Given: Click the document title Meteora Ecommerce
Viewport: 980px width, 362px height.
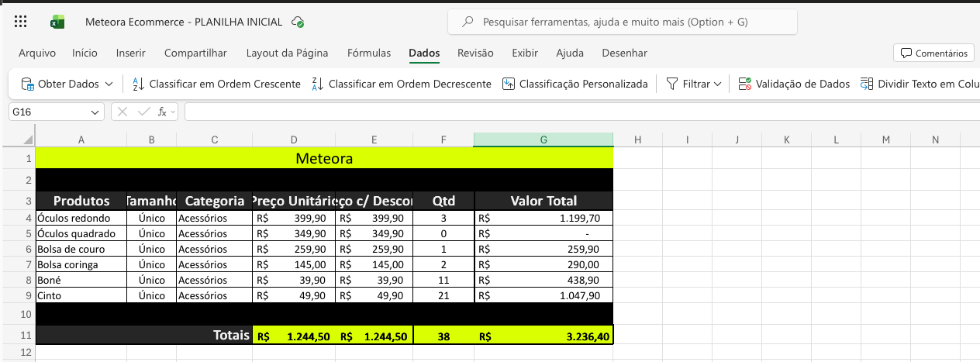Looking at the screenshot, I should pyautogui.click(x=184, y=22).
